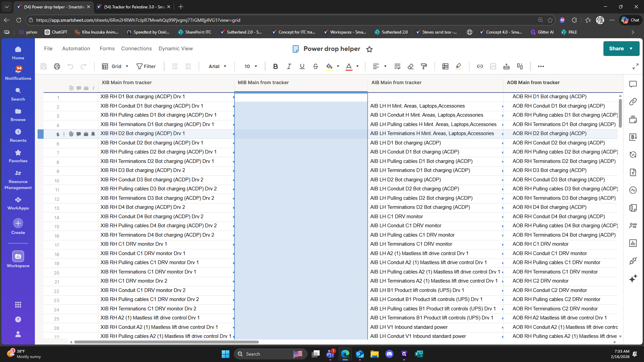Image resolution: width=644 pixels, height=362 pixels.
Task: Click the Insert Link icon
Action: tap(480, 66)
